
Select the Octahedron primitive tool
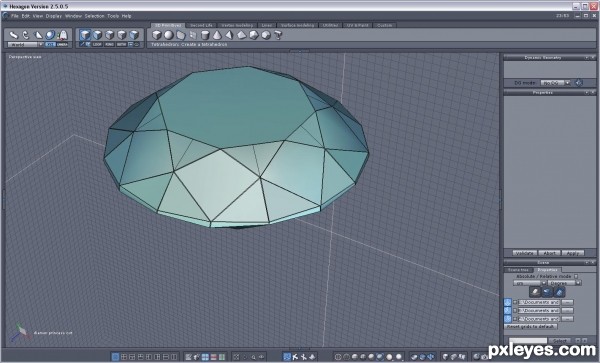point(241,35)
